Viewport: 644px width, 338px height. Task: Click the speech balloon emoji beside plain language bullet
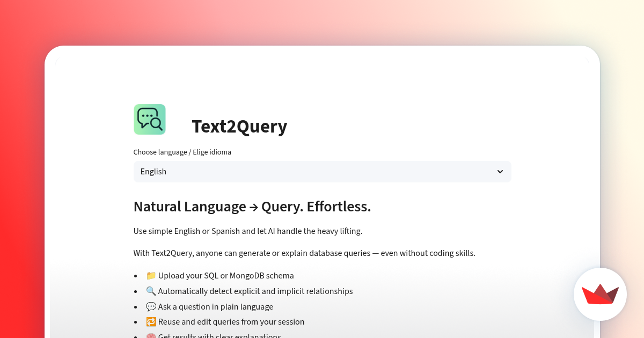coord(151,306)
